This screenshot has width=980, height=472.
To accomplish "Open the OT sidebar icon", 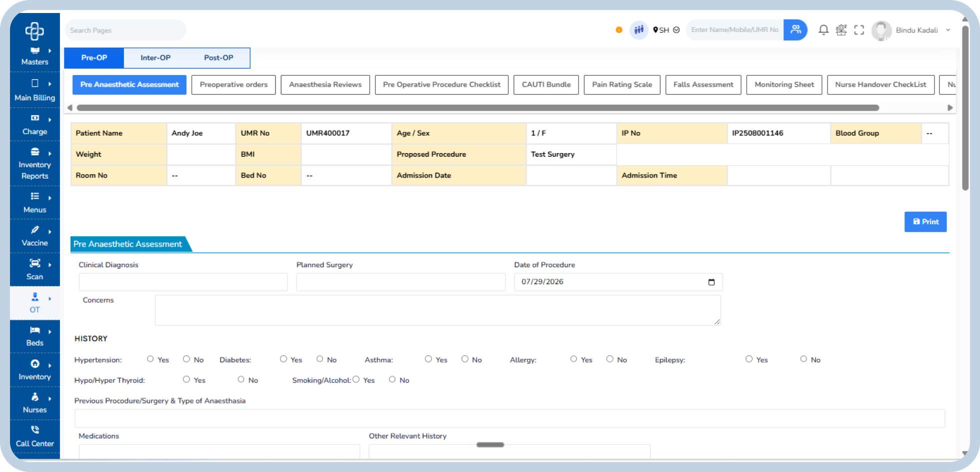I will coord(35,297).
